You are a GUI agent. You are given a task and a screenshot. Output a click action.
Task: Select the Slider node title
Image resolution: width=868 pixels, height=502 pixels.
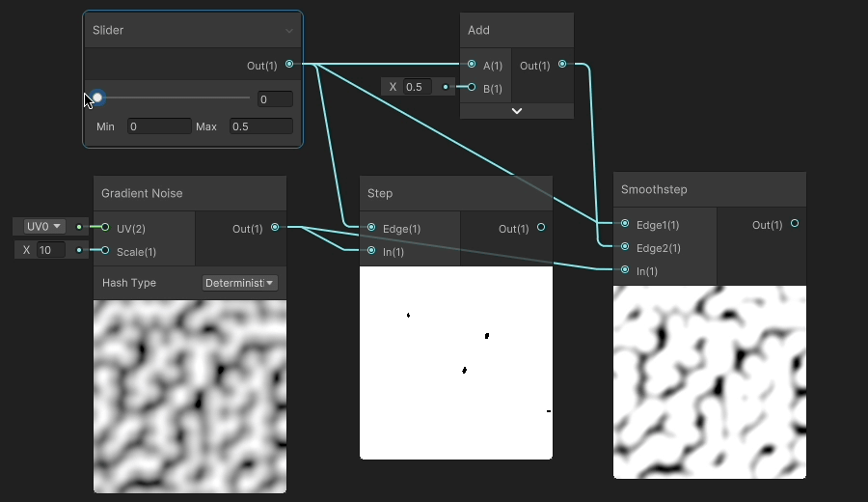[x=108, y=31]
